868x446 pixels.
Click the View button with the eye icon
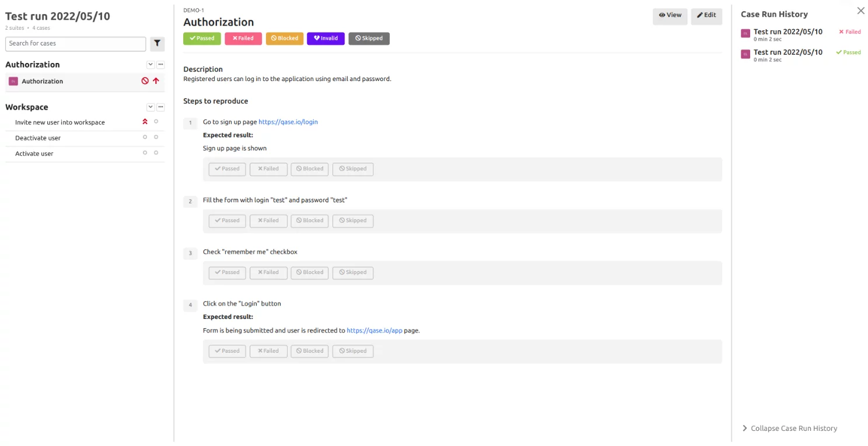click(670, 16)
